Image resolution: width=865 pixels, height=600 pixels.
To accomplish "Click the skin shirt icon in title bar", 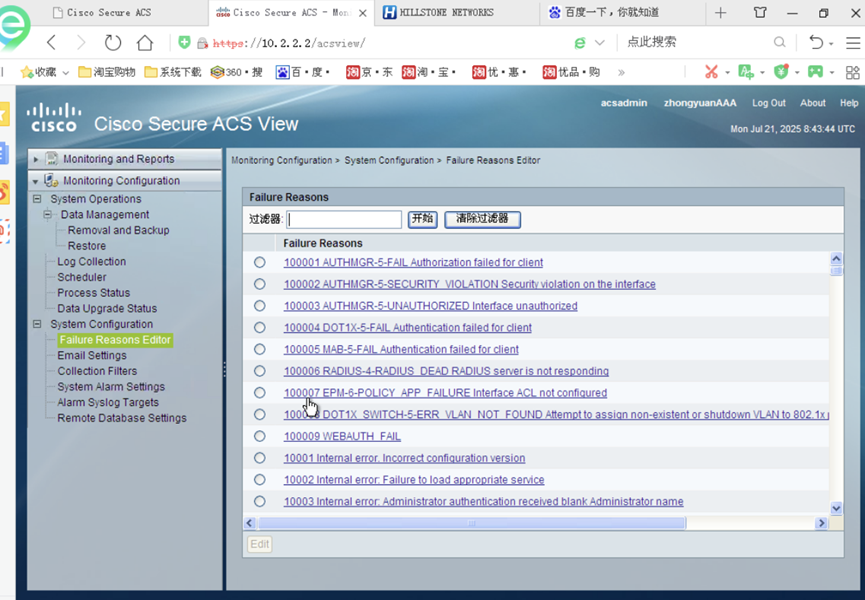I will [x=760, y=12].
